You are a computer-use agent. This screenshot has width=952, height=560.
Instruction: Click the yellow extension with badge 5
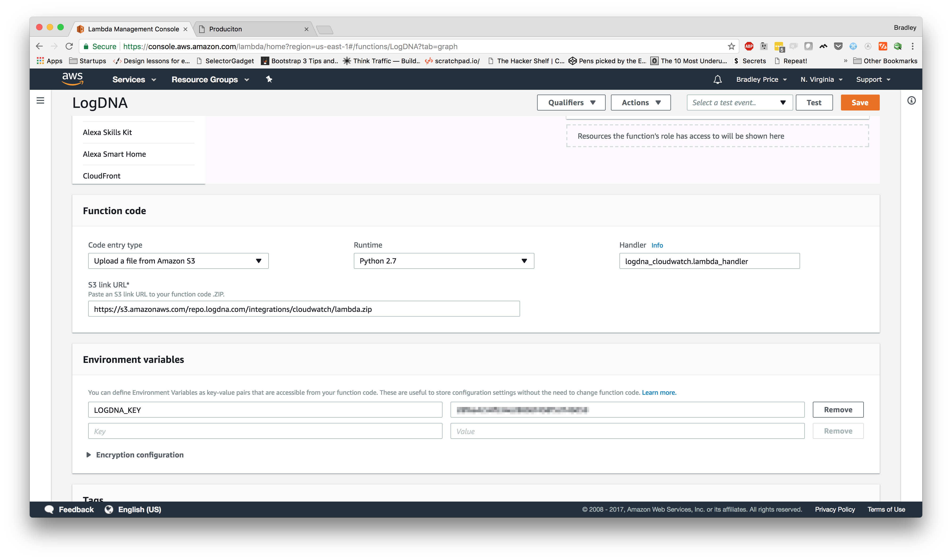(779, 47)
